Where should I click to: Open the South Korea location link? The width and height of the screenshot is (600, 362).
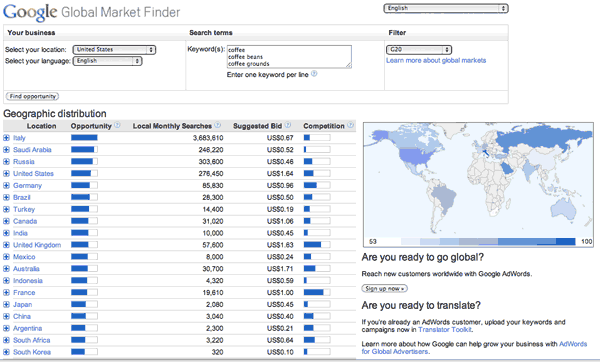[x=32, y=352]
